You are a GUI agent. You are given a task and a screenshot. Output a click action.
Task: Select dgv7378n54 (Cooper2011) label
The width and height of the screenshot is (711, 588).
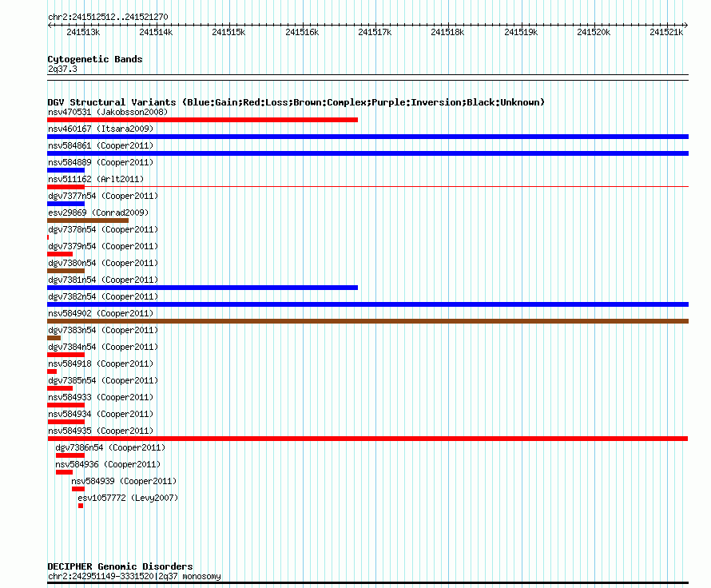[x=103, y=229]
